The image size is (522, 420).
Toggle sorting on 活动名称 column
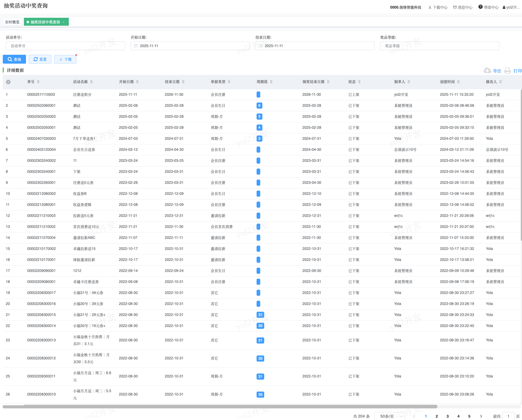[x=91, y=82]
